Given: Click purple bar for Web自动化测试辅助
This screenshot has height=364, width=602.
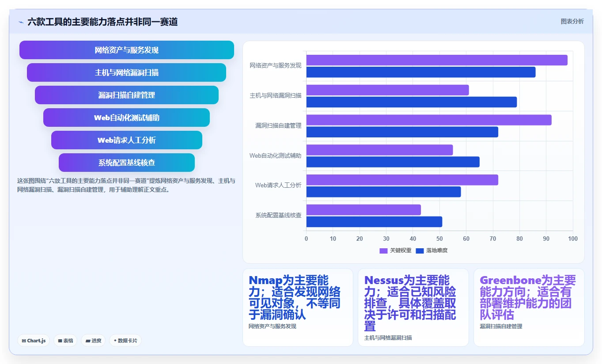Looking at the screenshot, I should [379, 150].
